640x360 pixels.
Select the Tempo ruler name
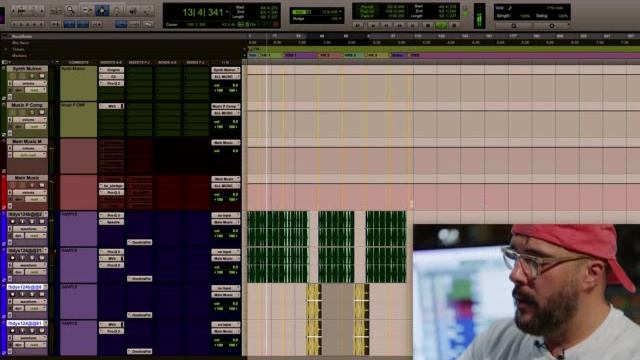pos(18,49)
